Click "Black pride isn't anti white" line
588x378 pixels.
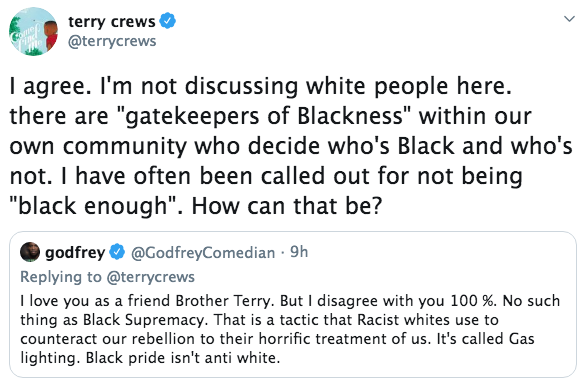click(183, 358)
